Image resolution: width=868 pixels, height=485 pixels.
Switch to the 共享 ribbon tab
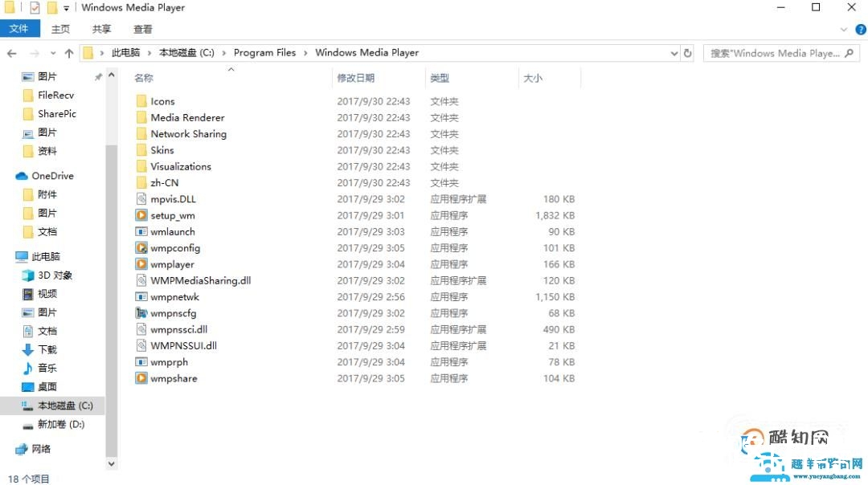point(101,29)
